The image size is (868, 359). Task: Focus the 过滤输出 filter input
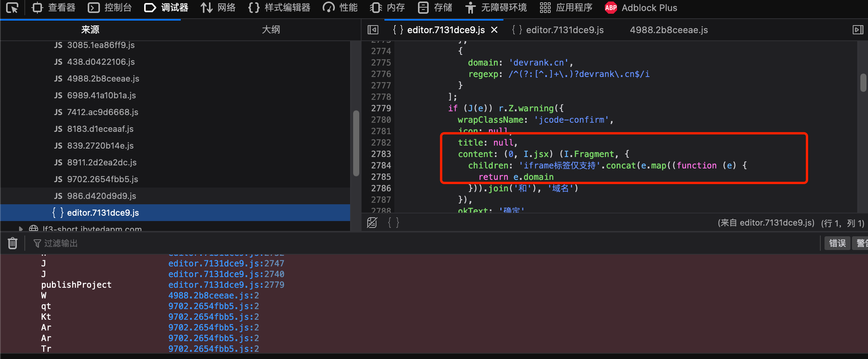423,243
